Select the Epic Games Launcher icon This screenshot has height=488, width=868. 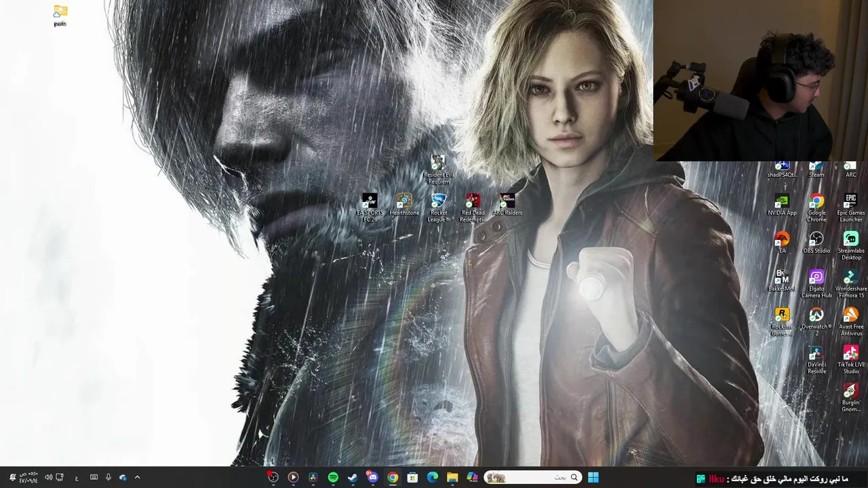tap(850, 208)
